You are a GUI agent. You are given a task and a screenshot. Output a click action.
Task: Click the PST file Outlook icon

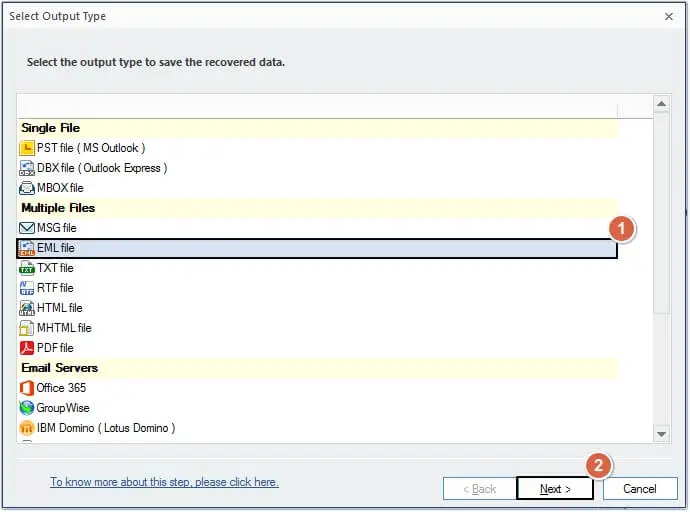[x=27, y=148]
